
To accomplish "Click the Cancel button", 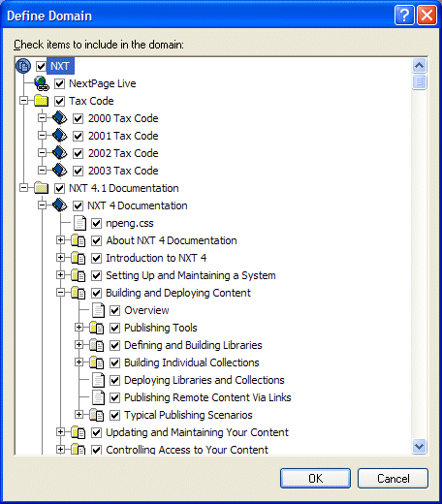I will click(393, 478).
